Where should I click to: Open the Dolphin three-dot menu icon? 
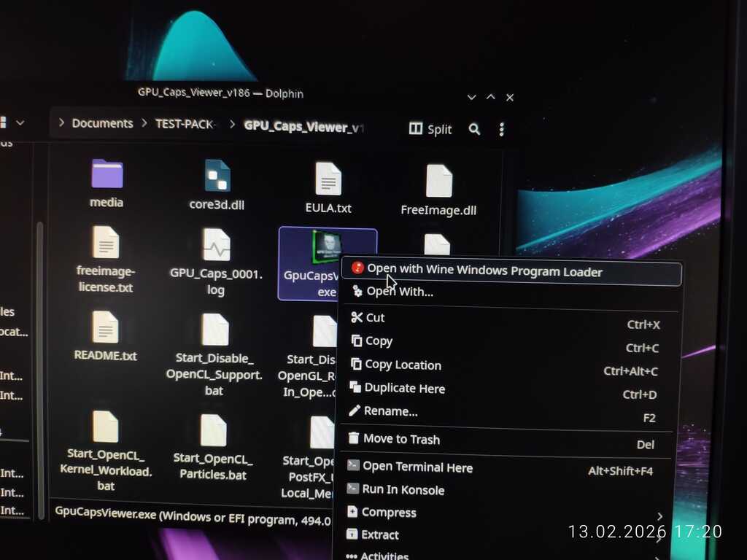click(501, 130)
